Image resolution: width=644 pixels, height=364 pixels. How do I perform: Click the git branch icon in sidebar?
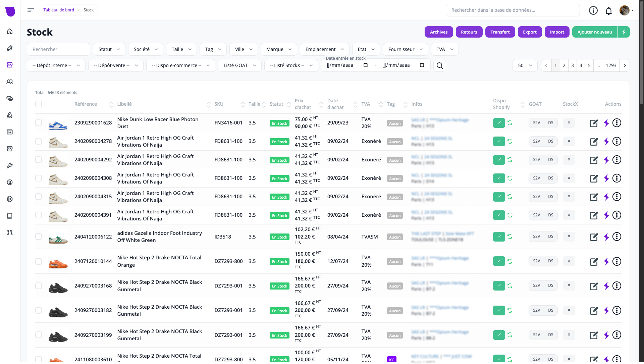(10, 232)
